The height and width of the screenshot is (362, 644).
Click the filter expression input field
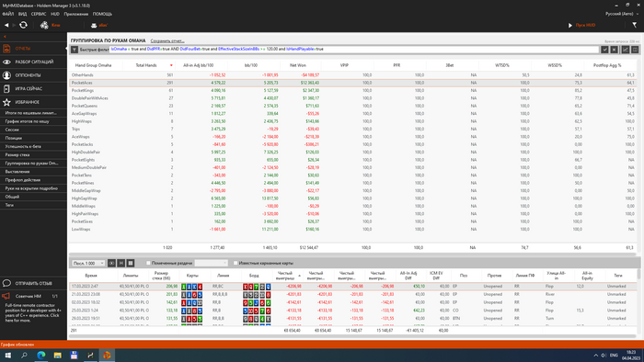[x=354, y=50]
